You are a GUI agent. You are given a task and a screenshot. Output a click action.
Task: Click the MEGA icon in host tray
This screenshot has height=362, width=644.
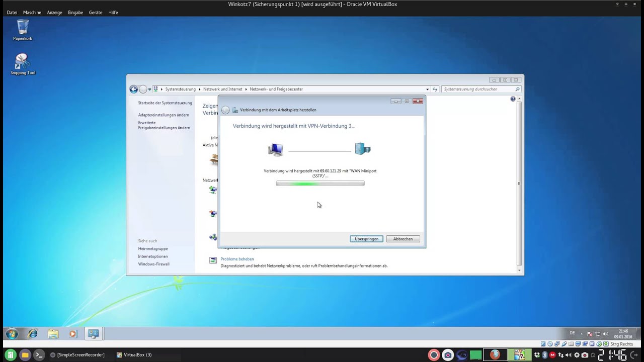coord(552,354)
